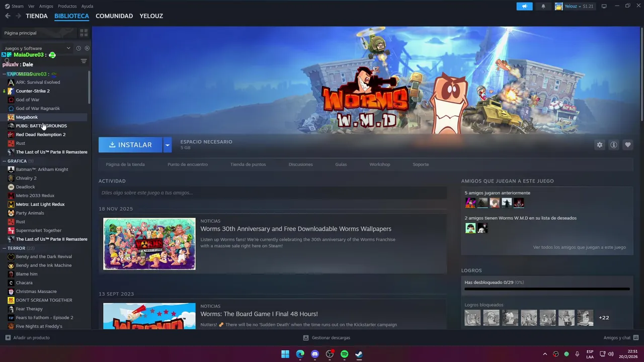The height and width of the screenshot is (362, 644).
Task: Open Ver todos los amigos que juegan link
Action: pyautogui.click(x=580, y=247)
